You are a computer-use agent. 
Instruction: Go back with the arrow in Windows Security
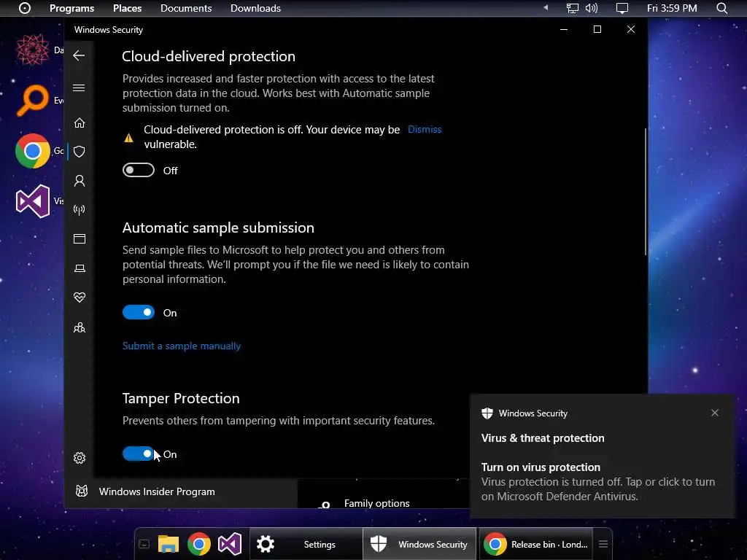click(x=79, y=55)
